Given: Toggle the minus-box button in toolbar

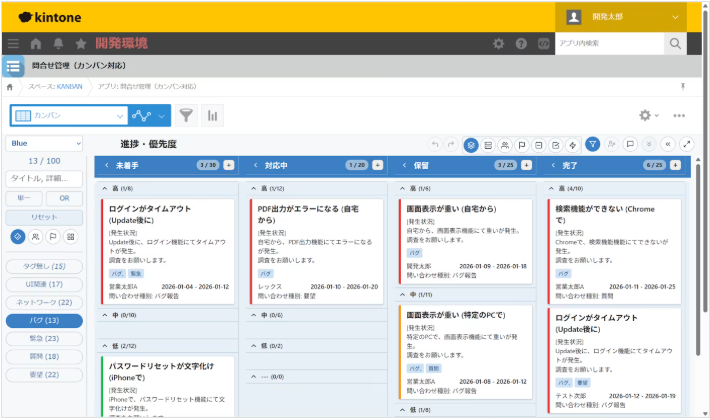Looking at the screenshot, I should [x=538, y=145].
